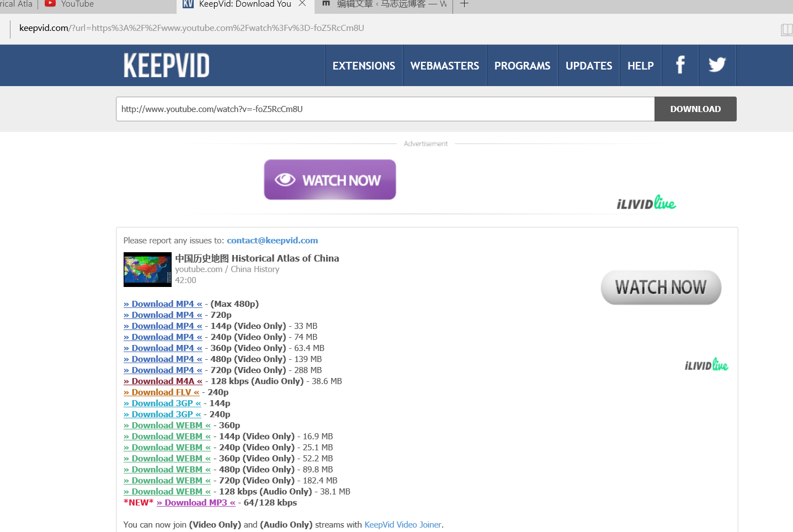Click the Historical Atlas of China thumbnail
Viewport: 793px width, 532px height.
point(147,269)
